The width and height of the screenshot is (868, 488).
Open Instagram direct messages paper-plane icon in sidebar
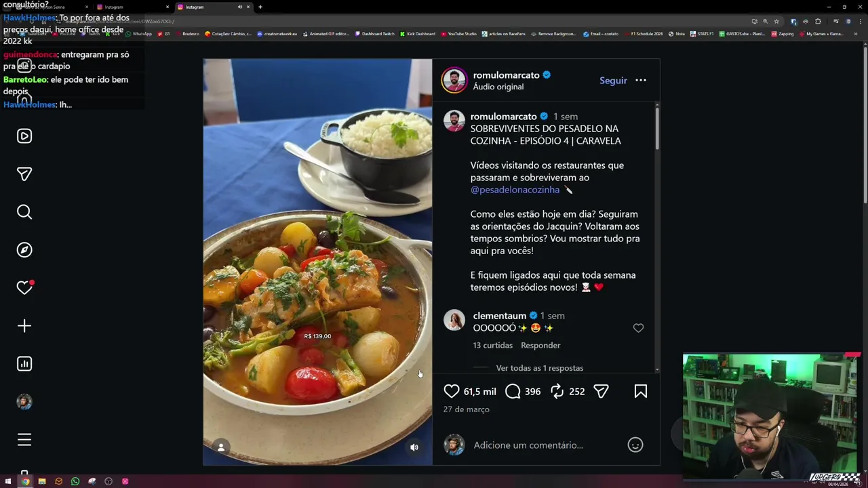click(24, 174)
